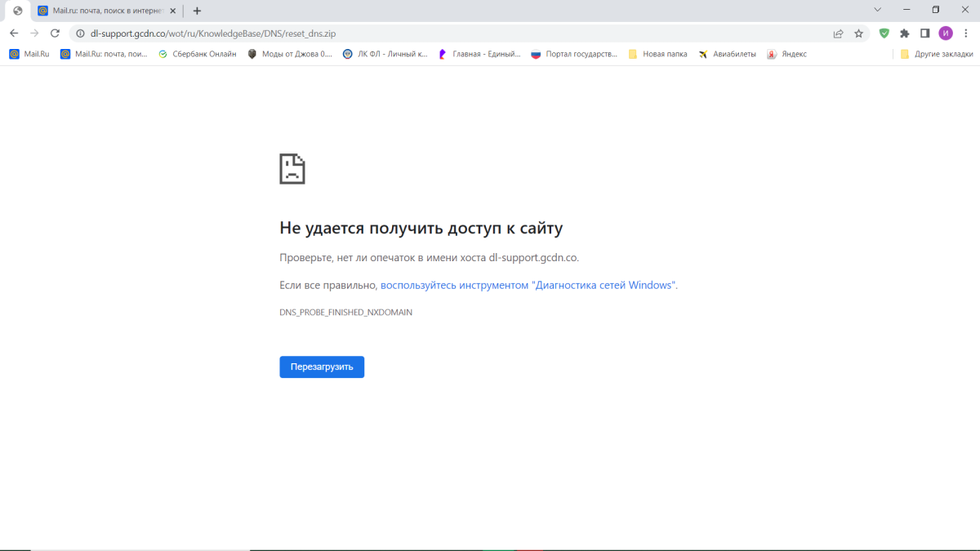Open a new tab with the plus button

click(197, 11)
